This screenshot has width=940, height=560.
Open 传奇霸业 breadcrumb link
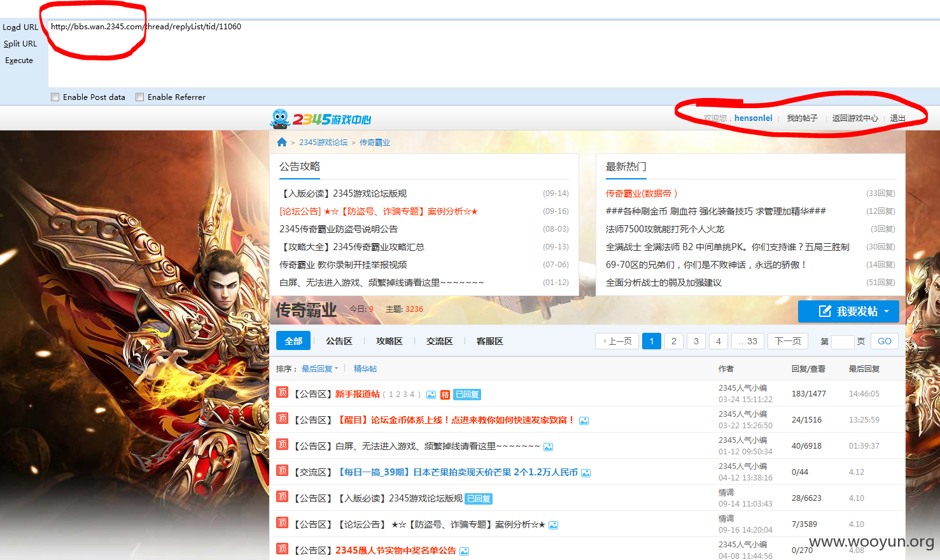click(x=375, y=143)
